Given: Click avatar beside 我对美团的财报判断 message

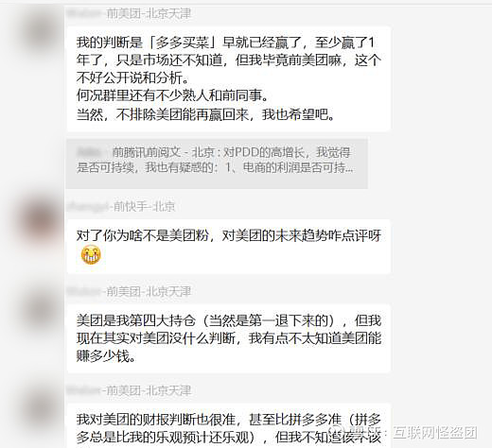Looking at the screenshot, I should pos(38,406).
